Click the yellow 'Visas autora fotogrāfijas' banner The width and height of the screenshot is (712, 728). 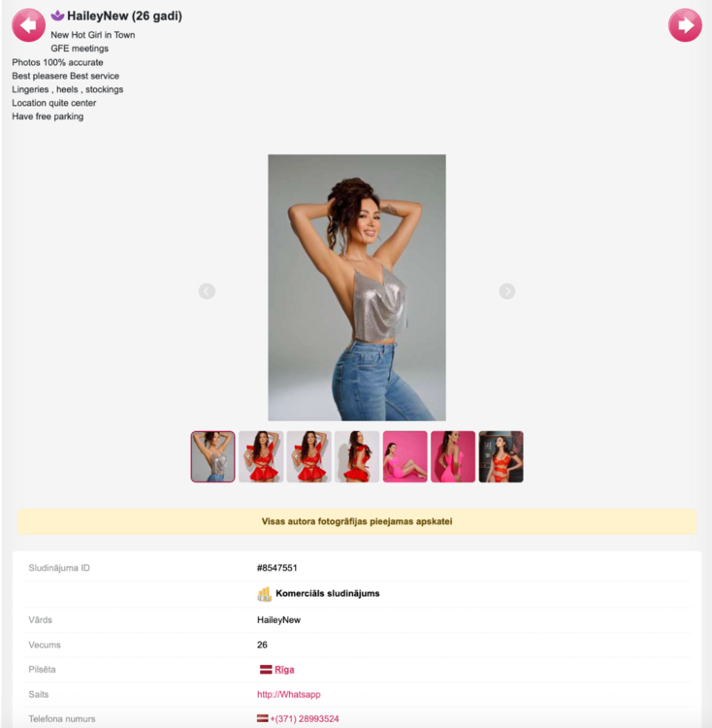tap(357, 521)
